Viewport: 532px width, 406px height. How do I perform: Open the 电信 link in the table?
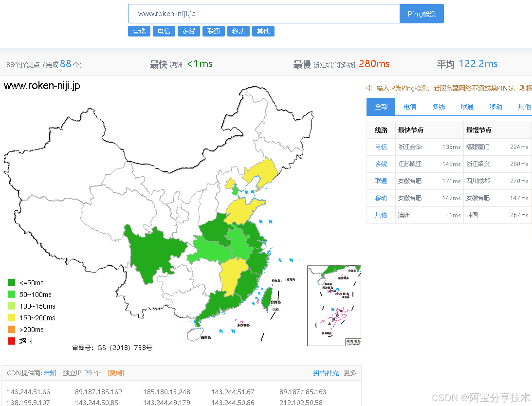point(381,147)
